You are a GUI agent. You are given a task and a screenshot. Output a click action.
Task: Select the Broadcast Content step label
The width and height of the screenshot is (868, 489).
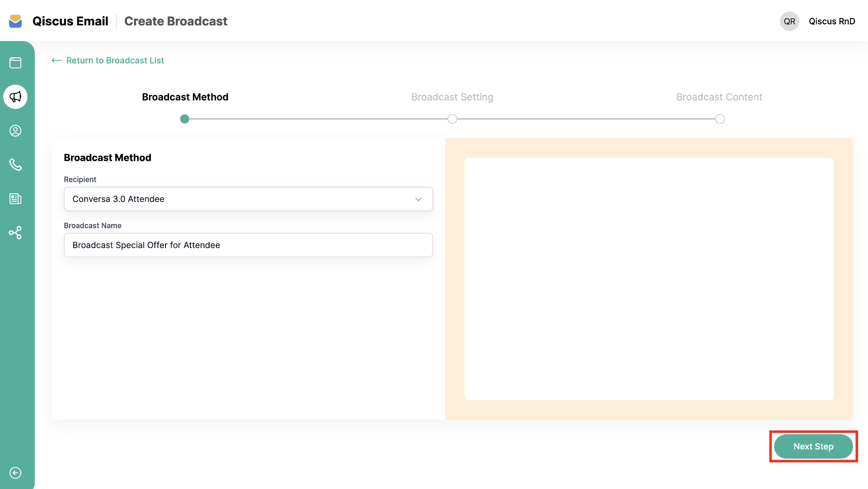(x=719, y=97)
